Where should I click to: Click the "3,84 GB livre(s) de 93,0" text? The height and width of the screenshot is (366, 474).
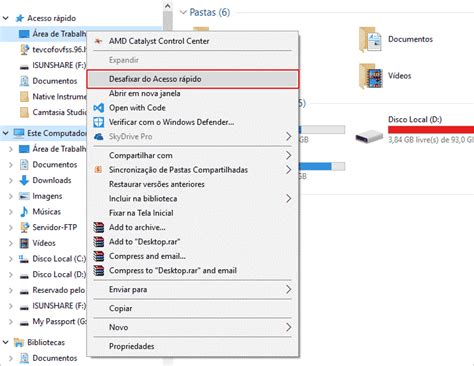click(x=431, y=140)
